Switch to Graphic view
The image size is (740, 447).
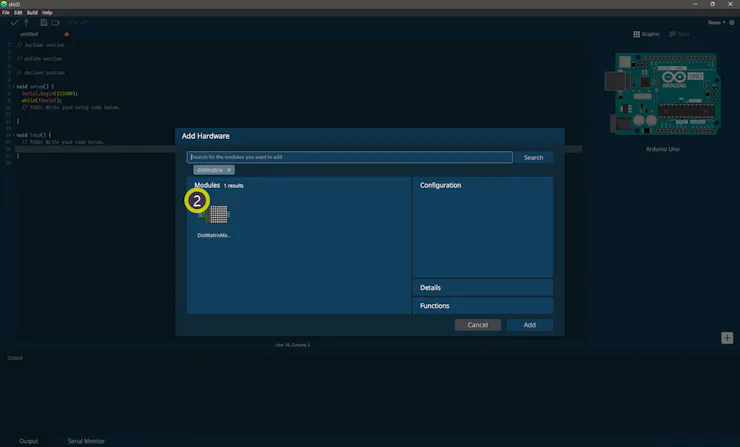tap(646, 34)
